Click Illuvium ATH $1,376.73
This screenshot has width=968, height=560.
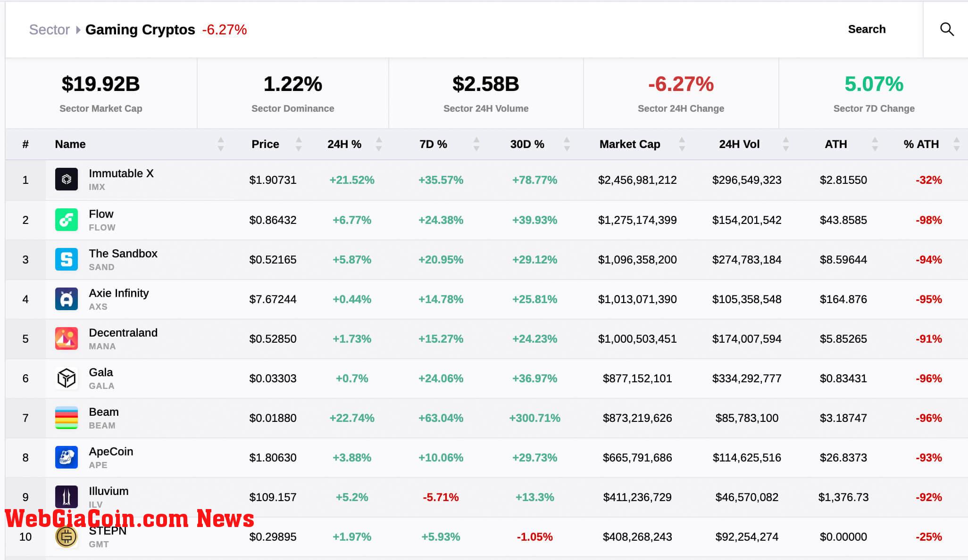coord(843,497)
